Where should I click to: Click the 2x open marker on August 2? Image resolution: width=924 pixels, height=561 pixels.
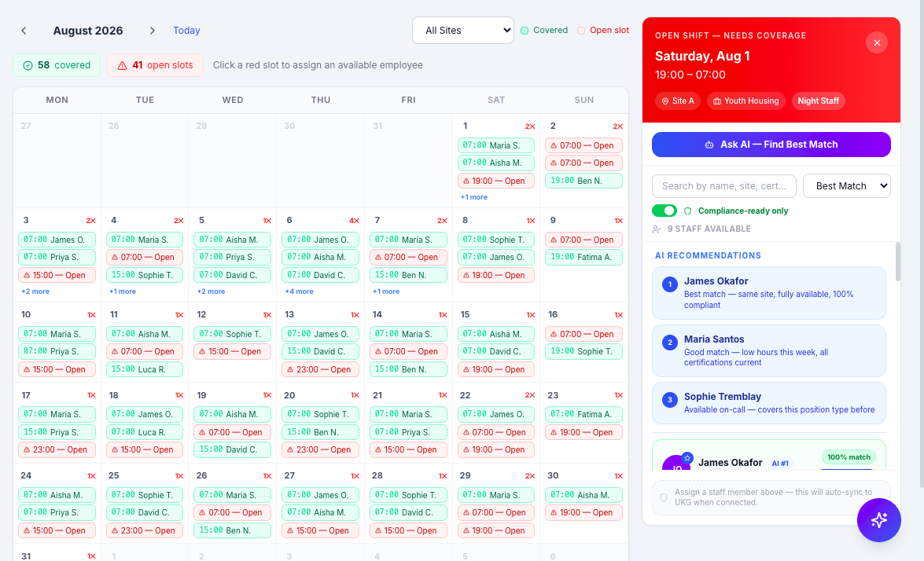coord(617,126)
